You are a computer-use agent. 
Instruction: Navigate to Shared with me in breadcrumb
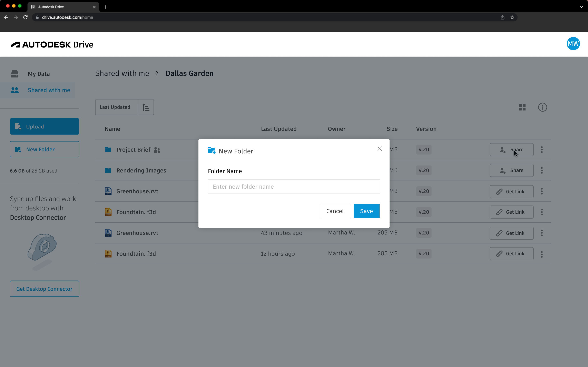coord(122,73)
